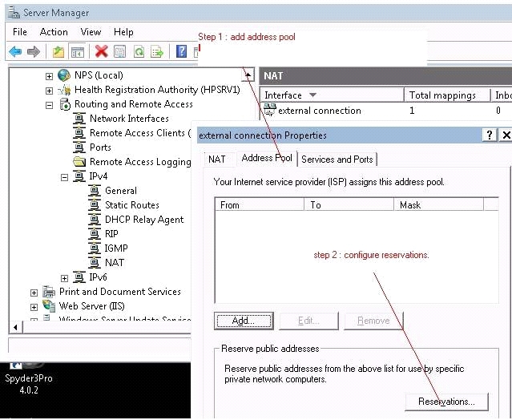Switch to the Services and Ports tab

click(337, 160)
